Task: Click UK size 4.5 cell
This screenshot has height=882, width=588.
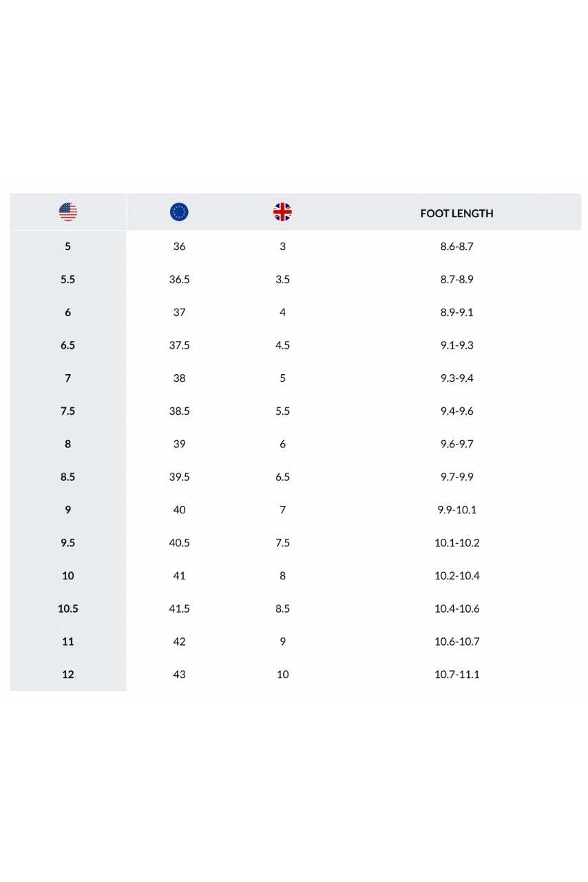Action: (x=282, y=345)
